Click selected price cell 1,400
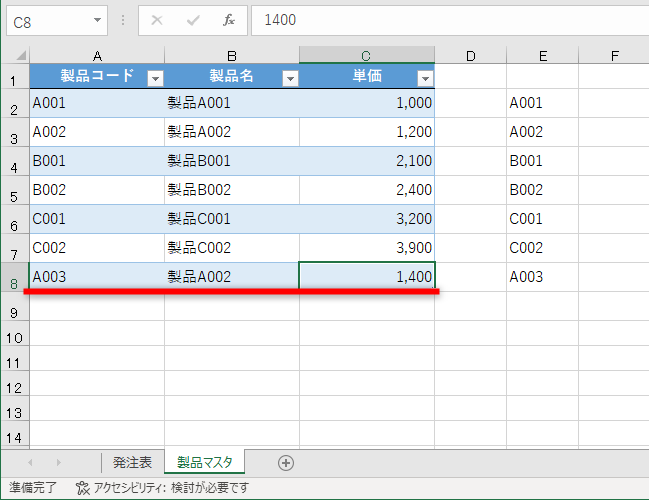The height and width of the screenshot is (500, 649). point(367,276)
